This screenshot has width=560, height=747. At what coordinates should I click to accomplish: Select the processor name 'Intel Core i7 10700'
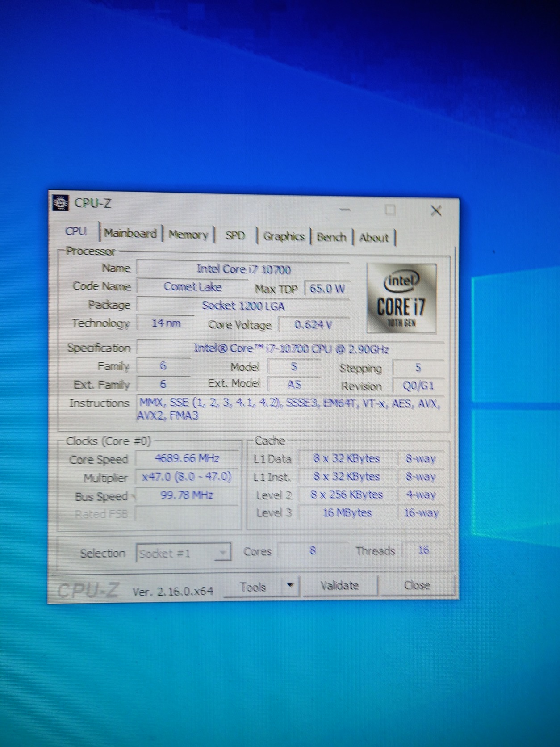(x=243, y=269)
